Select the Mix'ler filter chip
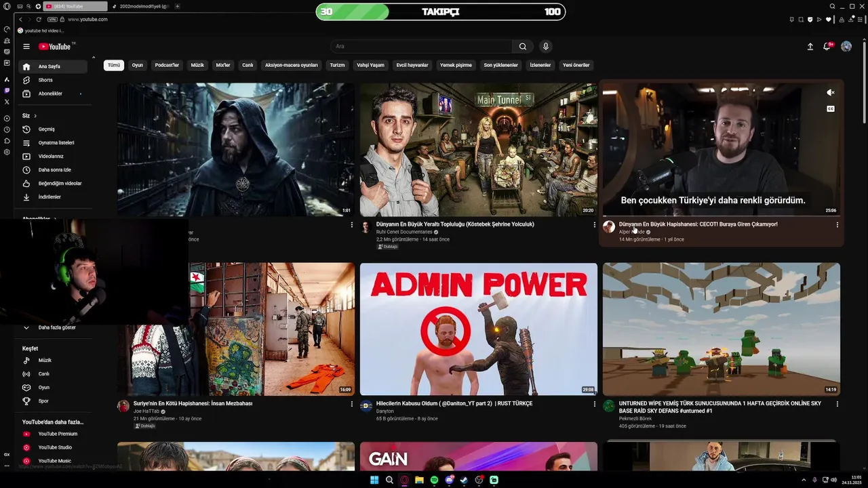 coord(223,65)
